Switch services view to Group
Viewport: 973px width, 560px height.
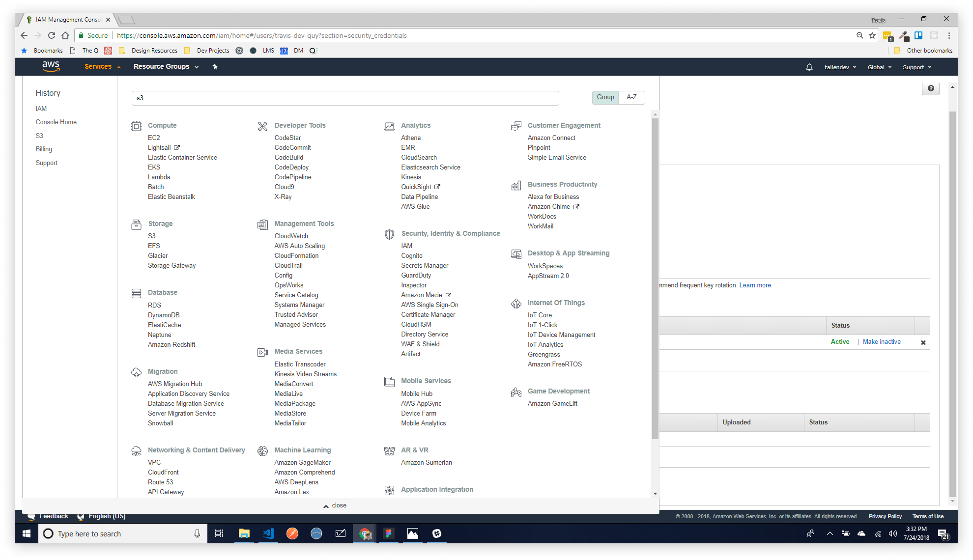pyautogui.click(x=605, y=97)
